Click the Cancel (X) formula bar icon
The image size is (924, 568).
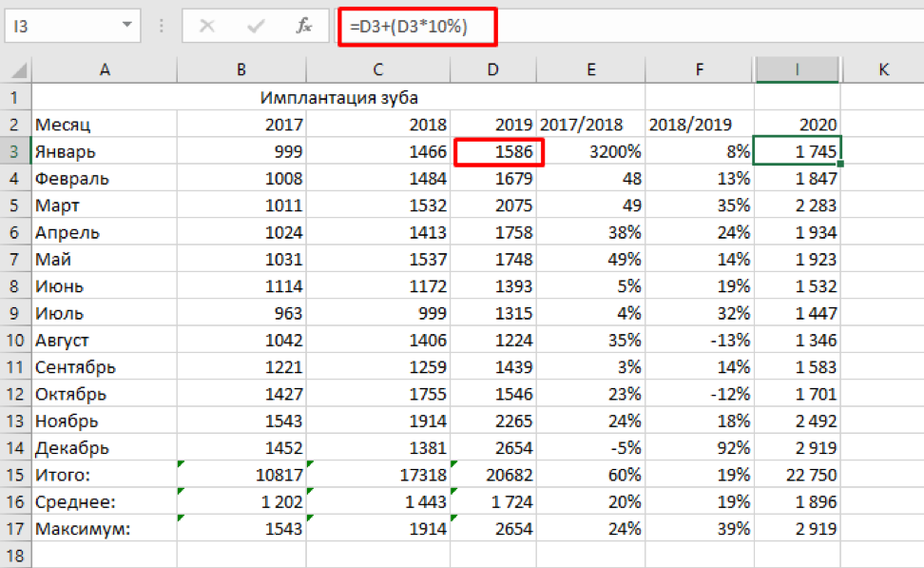click(207, 26)
